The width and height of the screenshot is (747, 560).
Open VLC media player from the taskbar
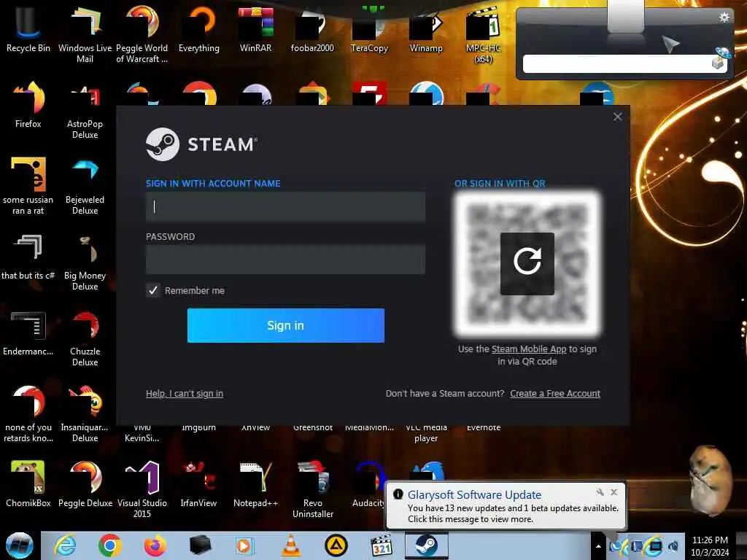tap(291, 545)
